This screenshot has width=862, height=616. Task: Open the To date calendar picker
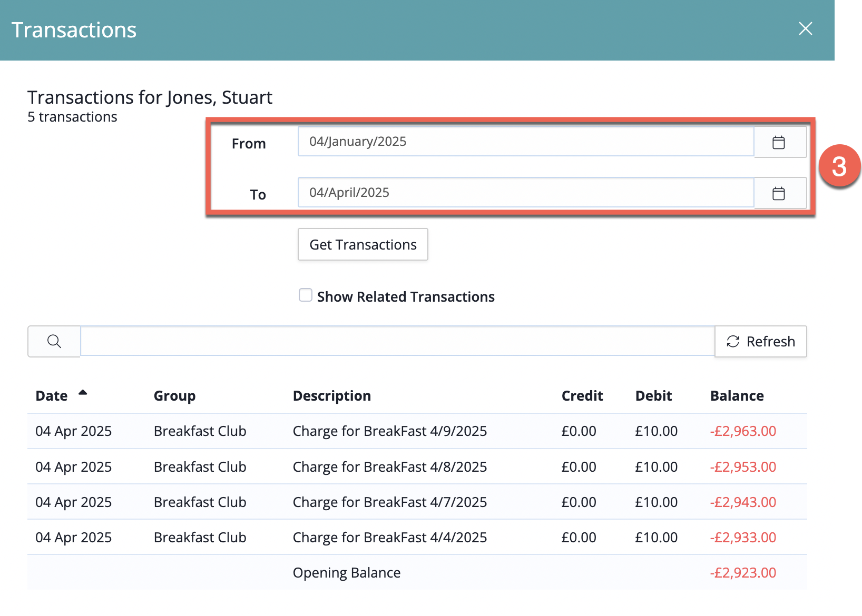coord(779,193)
